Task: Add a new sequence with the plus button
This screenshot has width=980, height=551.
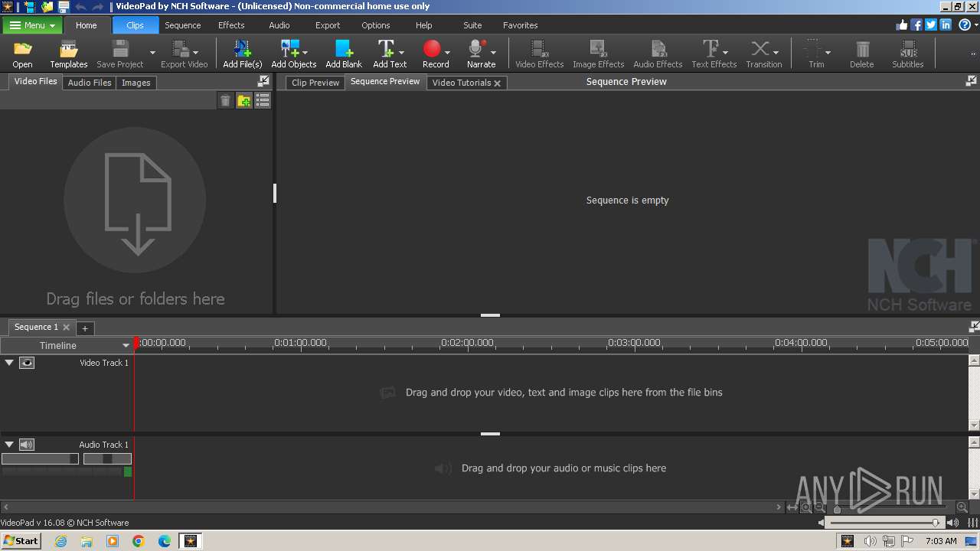Action: click(85, 328)
